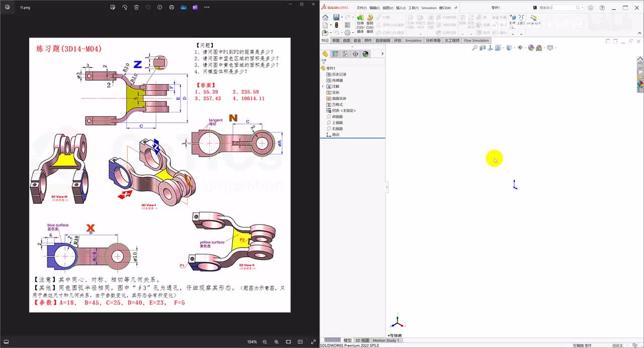Switch to the 评估 ribbon tab
Image resolution: width=644 pixels, height=348 pixels.
point(397,40)
